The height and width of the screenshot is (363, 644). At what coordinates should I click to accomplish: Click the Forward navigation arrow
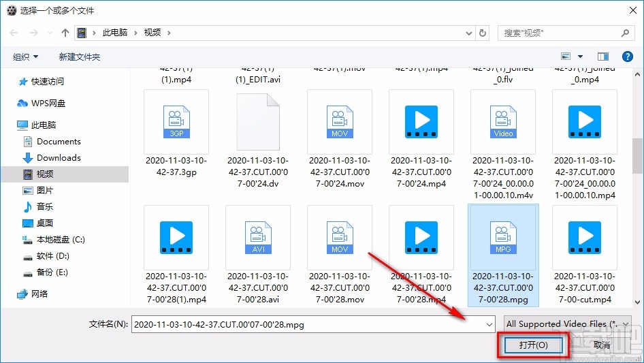[x=34, y=33]
